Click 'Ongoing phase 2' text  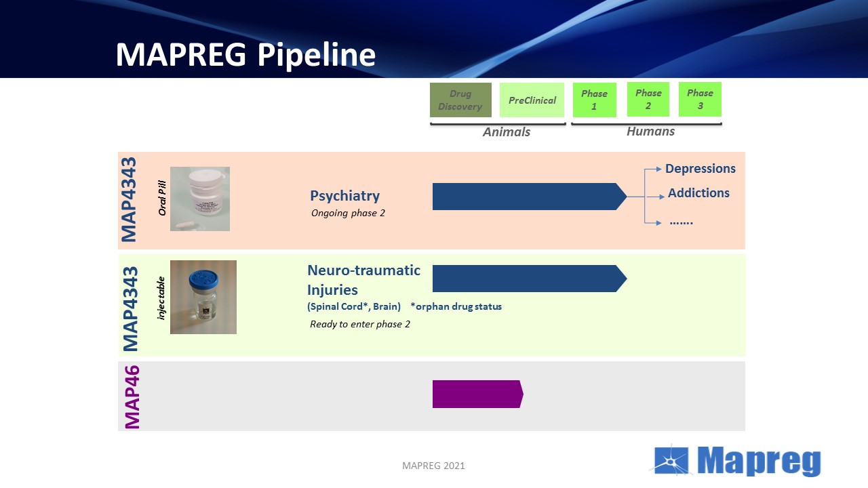[x=348, y=213]
